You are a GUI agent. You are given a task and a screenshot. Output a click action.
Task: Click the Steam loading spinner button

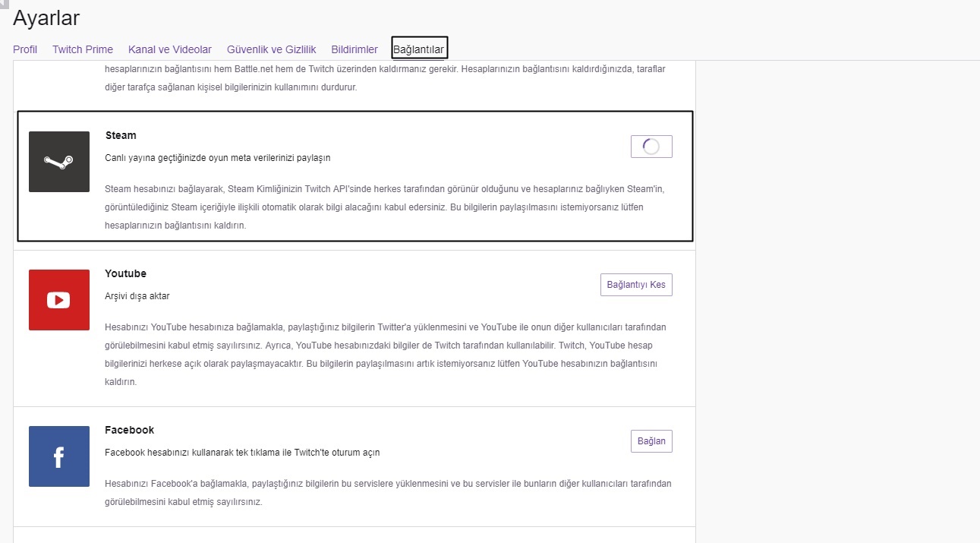tap(651, 147)
